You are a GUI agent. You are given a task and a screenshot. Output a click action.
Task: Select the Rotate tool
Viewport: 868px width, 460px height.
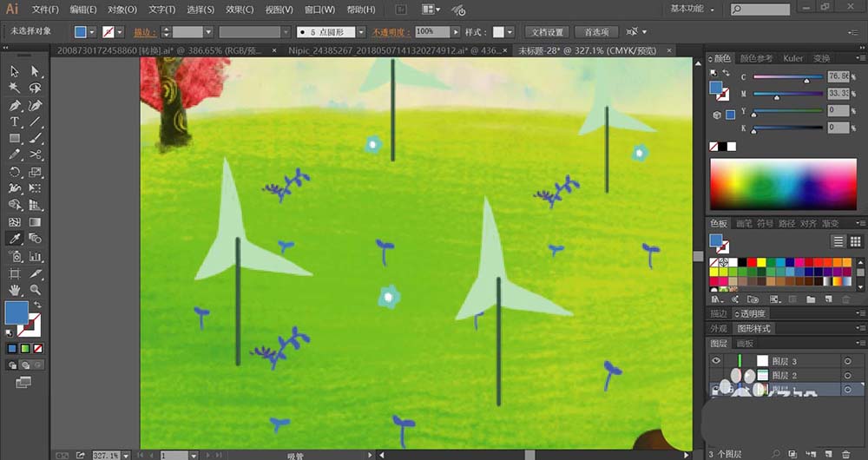[15, 172]
